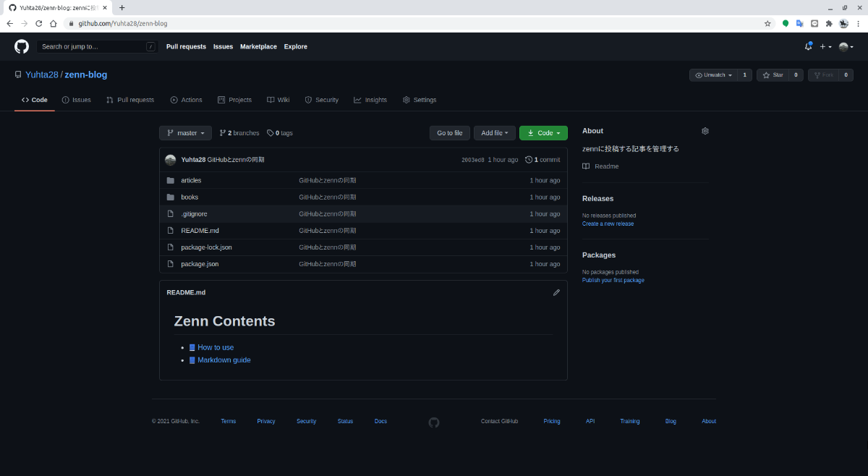Open the plus create-new dropdown in header
The width and height of the screenshot is (868, 476).
825,46
